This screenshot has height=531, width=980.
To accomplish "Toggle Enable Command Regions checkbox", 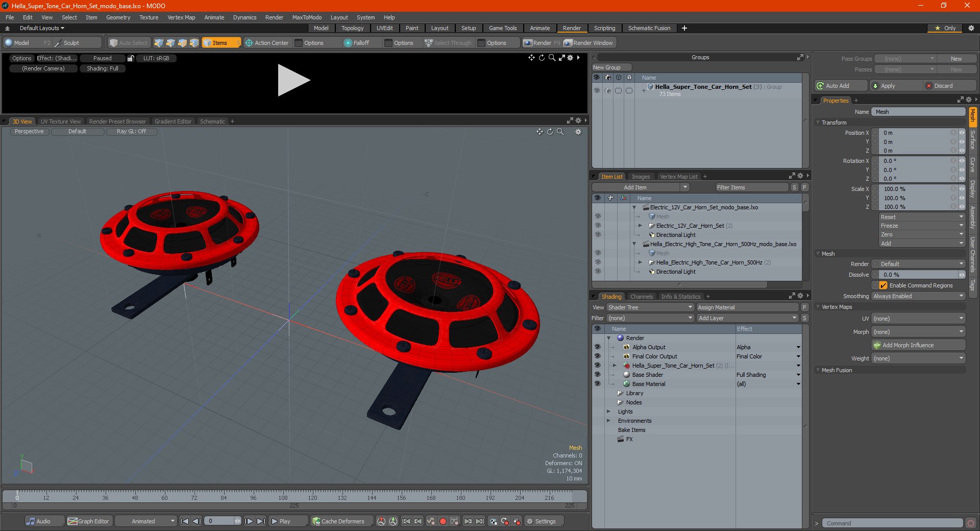I will [884, 285].
